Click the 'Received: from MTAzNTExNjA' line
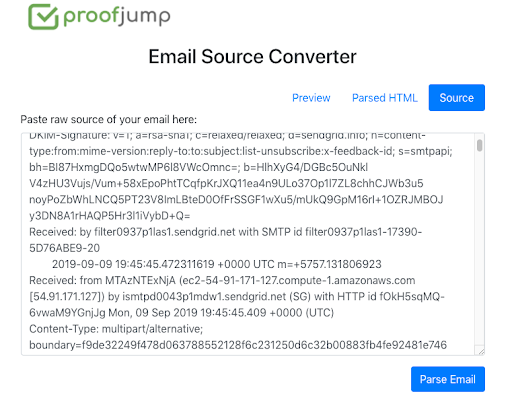512x402 pixels. pyautogui.click(x=222, y=280)
